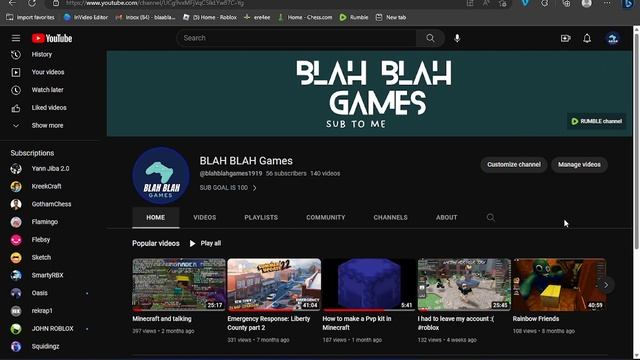Click the BLAH BLAH Games profile picture
The image size is (640, 360).
161,176
